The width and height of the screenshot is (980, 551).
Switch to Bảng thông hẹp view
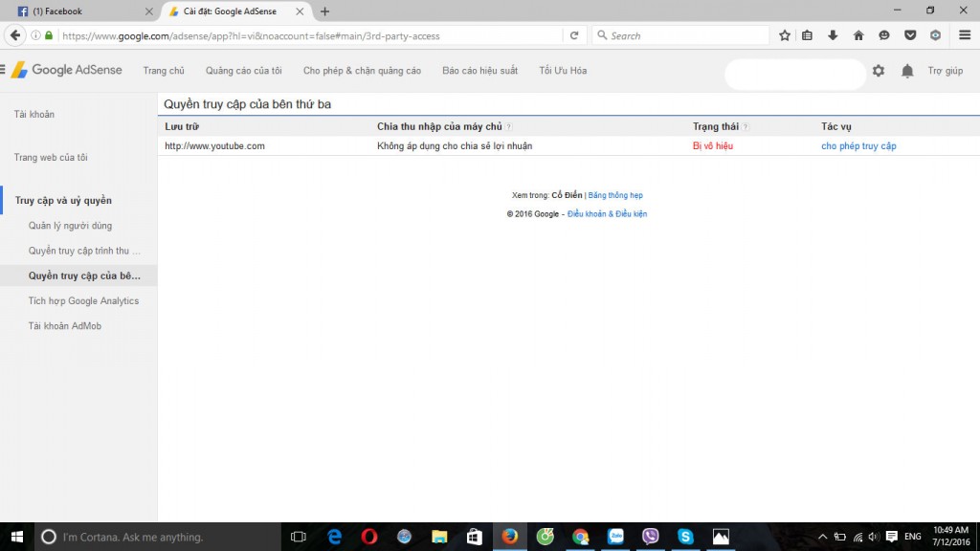(x=615, y=195)
